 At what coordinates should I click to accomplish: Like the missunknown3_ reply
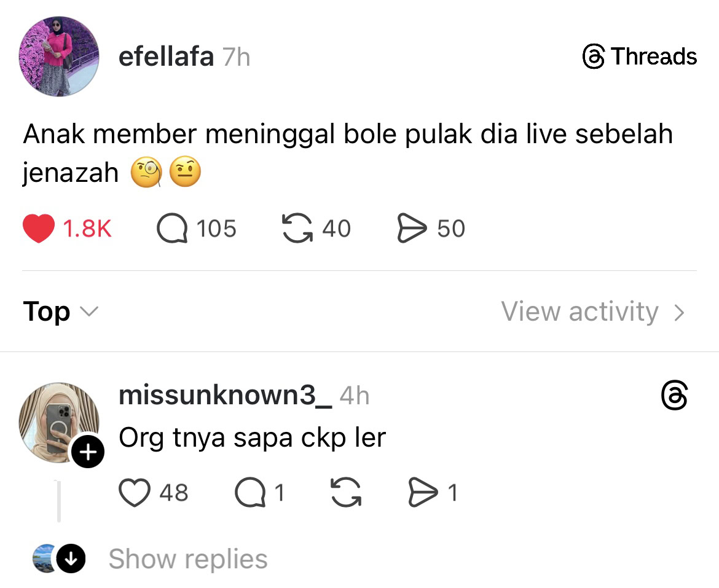point(135,493)
